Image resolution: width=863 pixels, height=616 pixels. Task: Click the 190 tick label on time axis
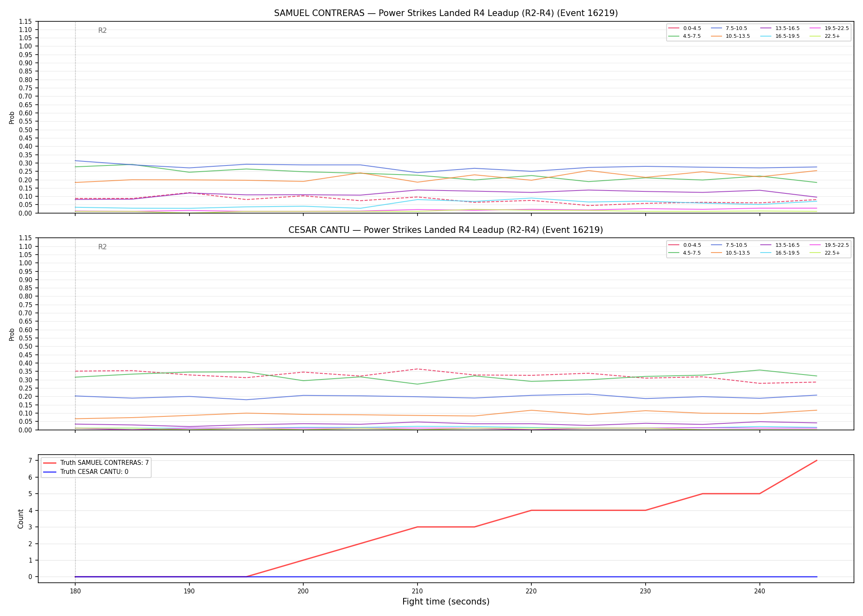[x=189, y=592]
